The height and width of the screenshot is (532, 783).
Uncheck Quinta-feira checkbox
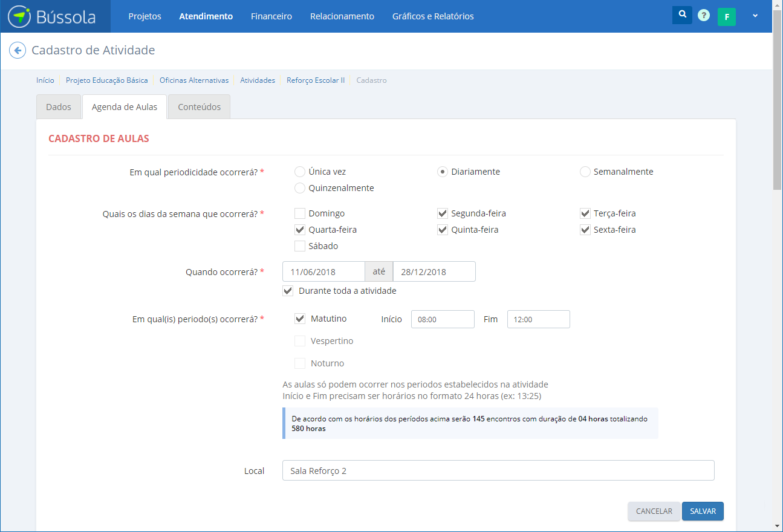click(442, 230)
